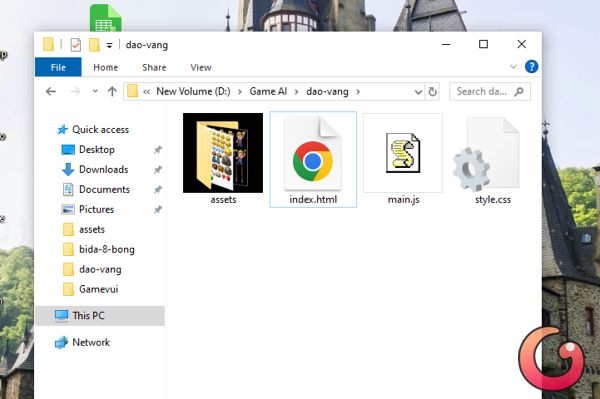Minimize the dao-vang Explorer window
Image resolution: width=600 pixels, height=399 pixels.
446,44
